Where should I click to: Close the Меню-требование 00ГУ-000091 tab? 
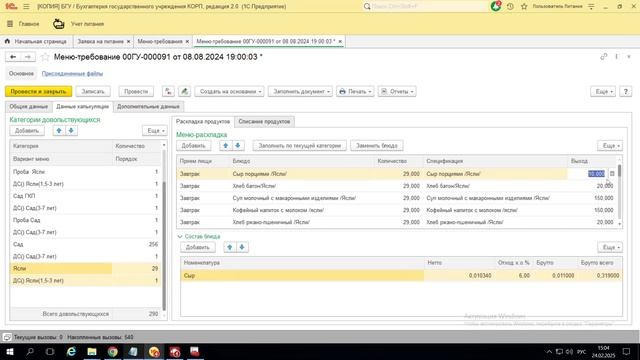340,41
